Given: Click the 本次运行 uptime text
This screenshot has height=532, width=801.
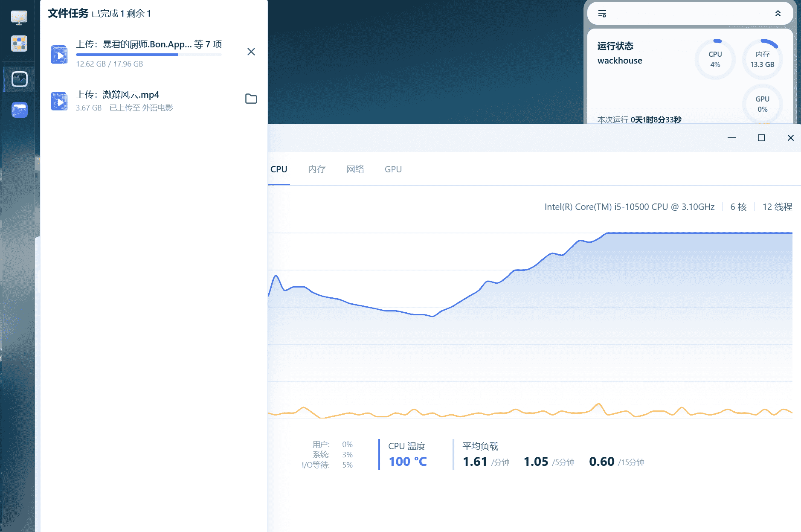Looking at the screenshot, I should coord(639,120).
